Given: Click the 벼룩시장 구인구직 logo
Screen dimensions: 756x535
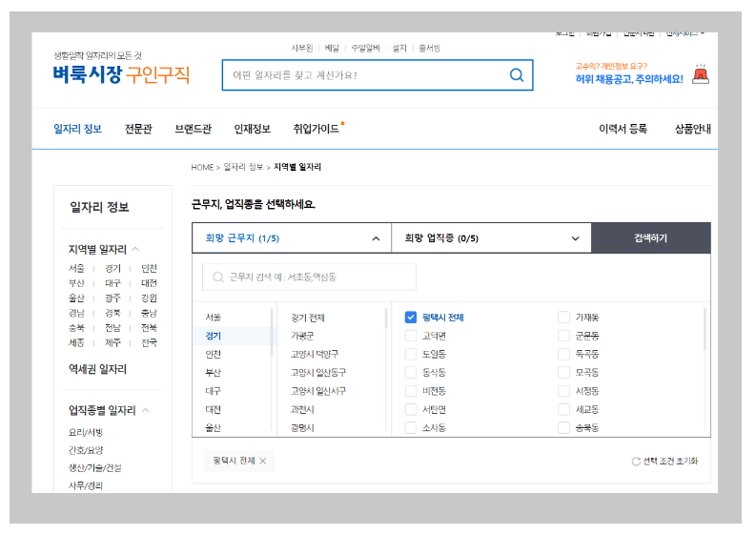Looking at the screenshot, I should [x=121, y=74].
